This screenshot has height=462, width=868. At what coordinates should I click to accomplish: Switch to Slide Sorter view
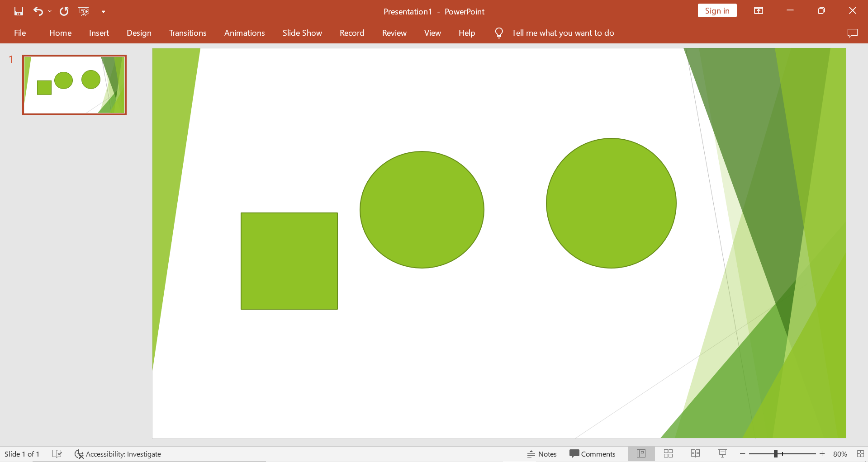668,454
